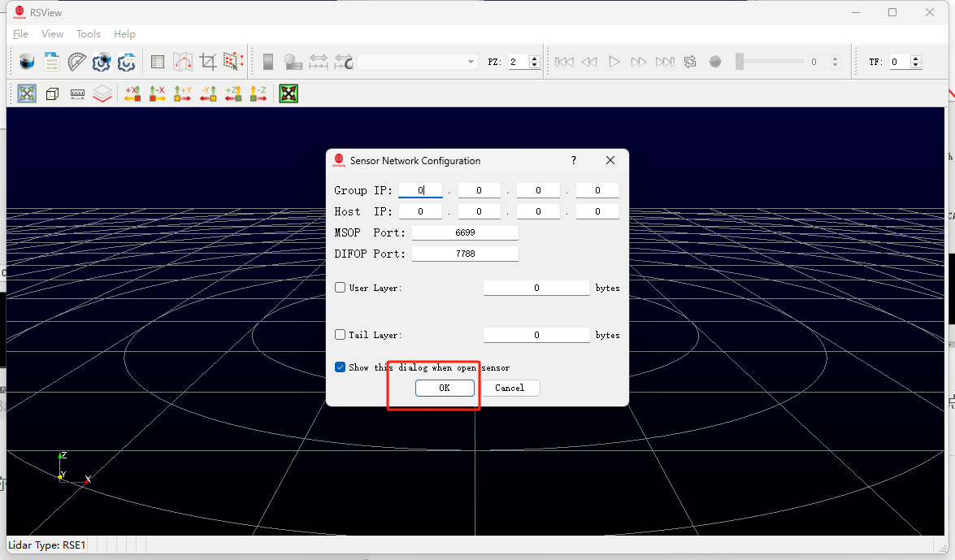Click the protractor calibration icon
955x560 pixels.
point(76,62)
